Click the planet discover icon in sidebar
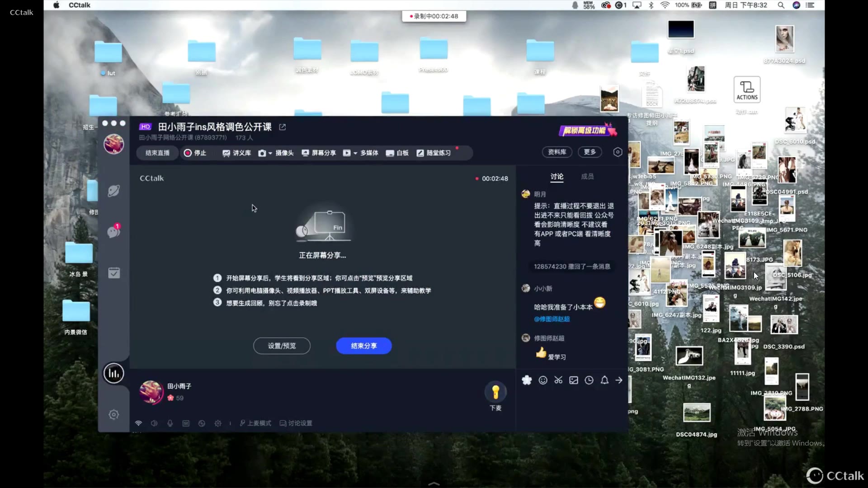 click(114, 191)
